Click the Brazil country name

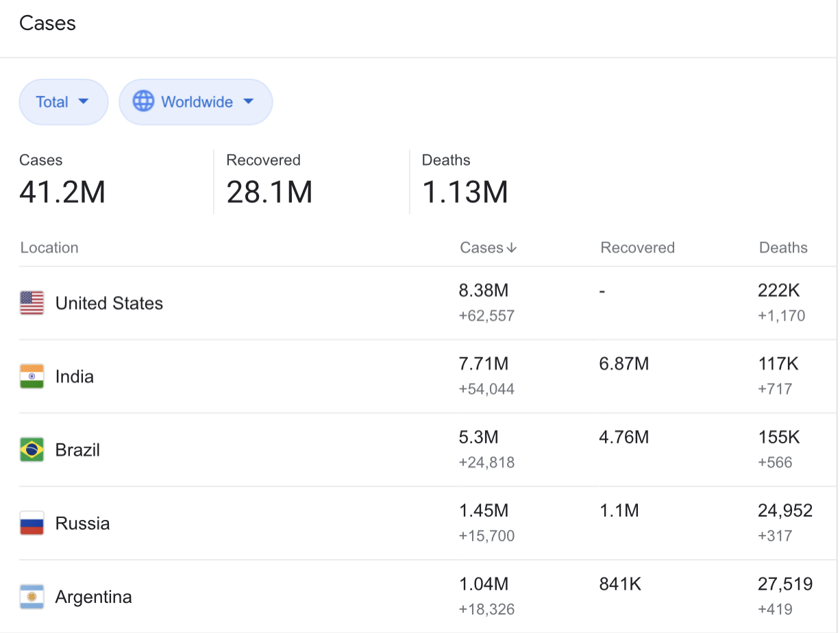(77, 450)
